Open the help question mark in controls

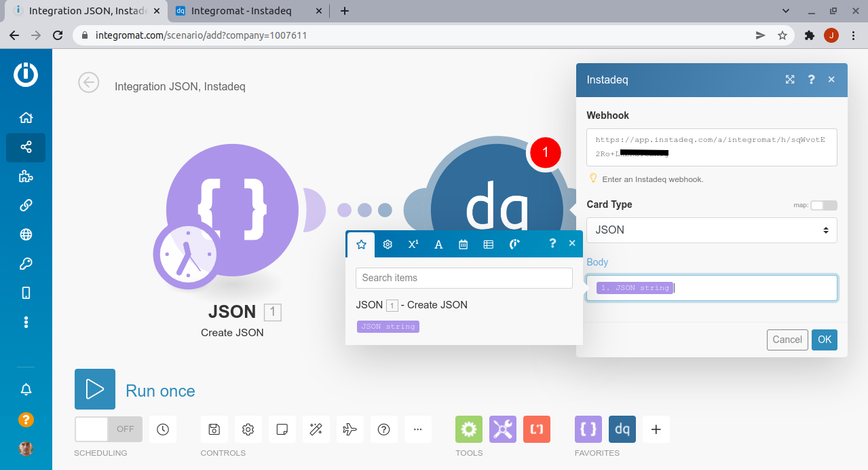pyautogui.click(x=383, y=429)
